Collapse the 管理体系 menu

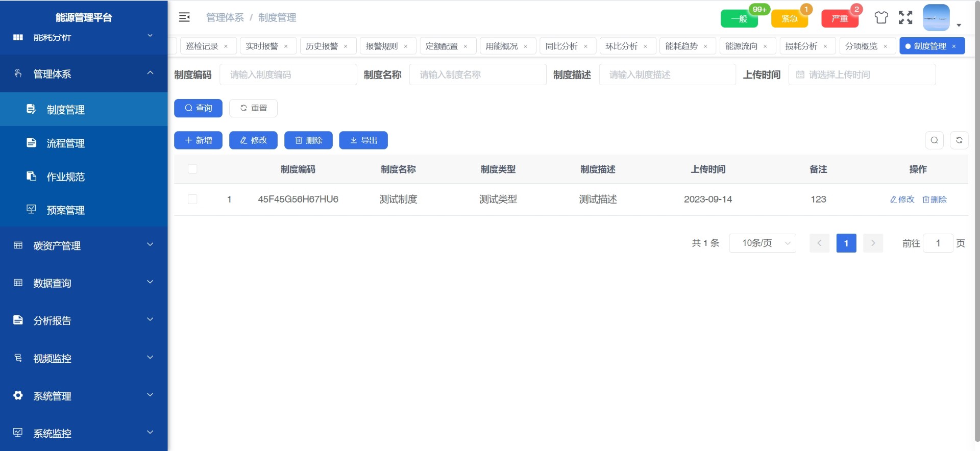[x=84, y=74]
